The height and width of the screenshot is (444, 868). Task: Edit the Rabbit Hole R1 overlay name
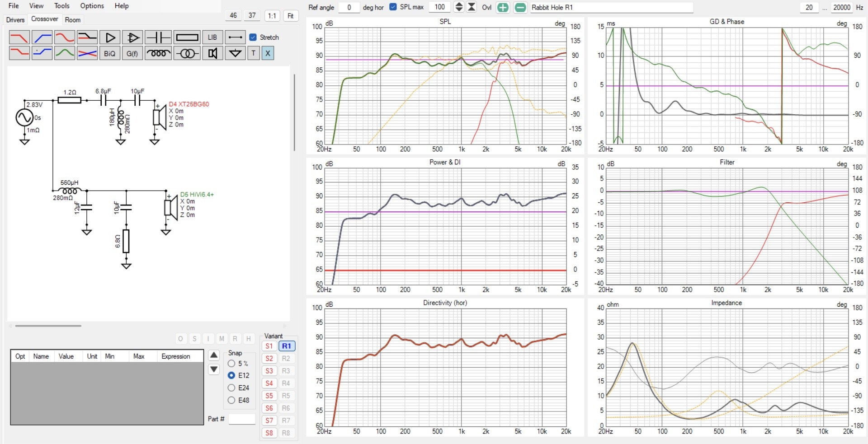611,7
